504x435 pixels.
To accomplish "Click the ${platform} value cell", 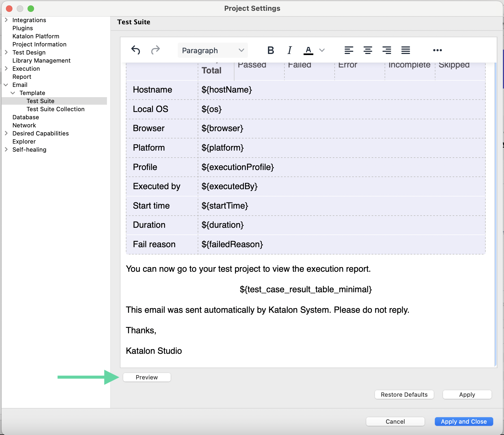I will (x=341, y=148).
